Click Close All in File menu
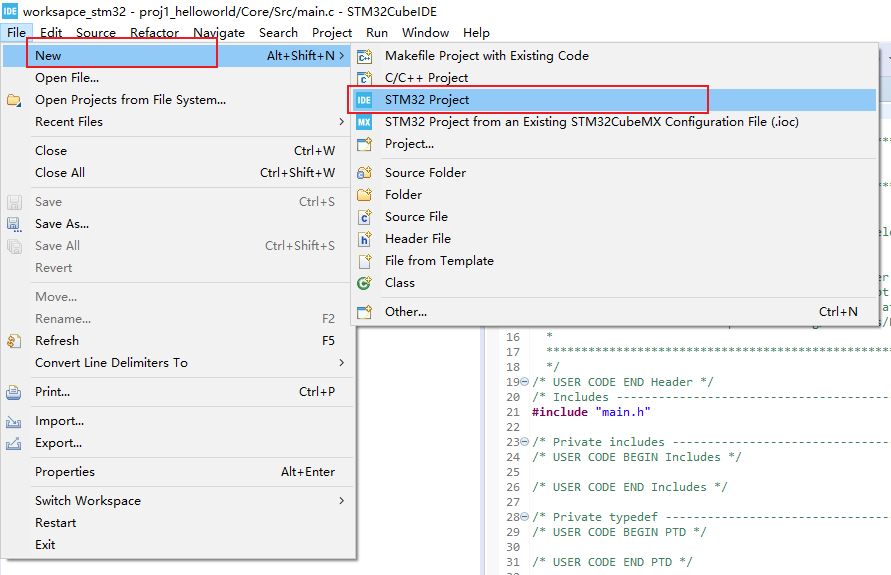This screenshot has height=575, width=891. [176, 173]
